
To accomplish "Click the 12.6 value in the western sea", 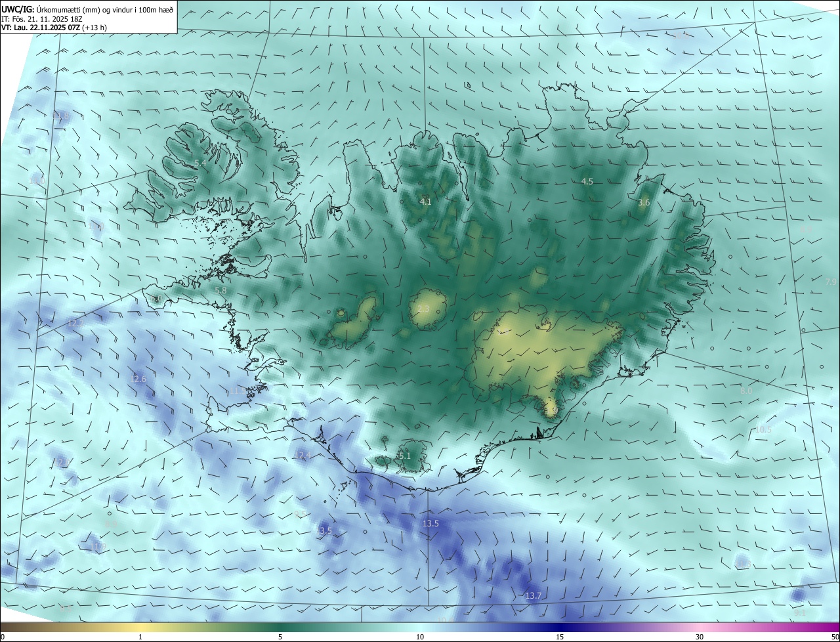I will tap(138, 379).
